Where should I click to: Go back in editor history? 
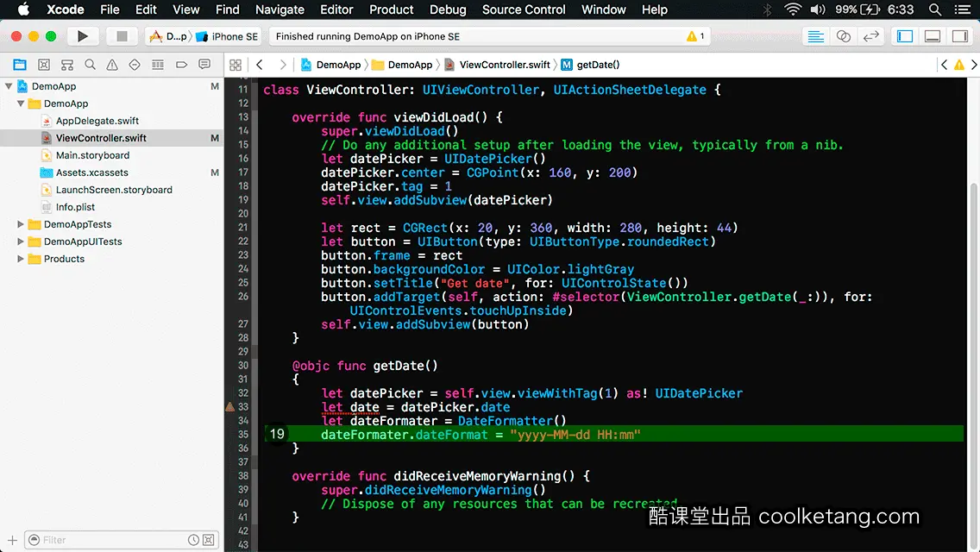click(x=260, y=65)
